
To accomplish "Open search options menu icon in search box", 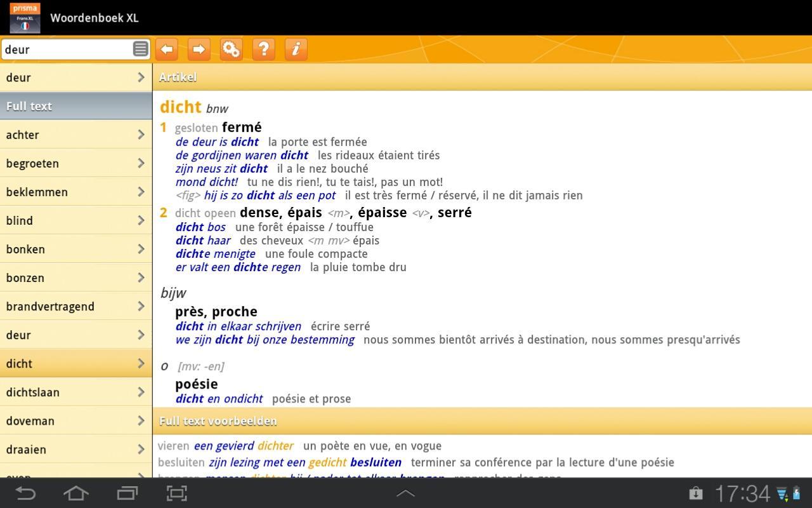I will 140,49.
